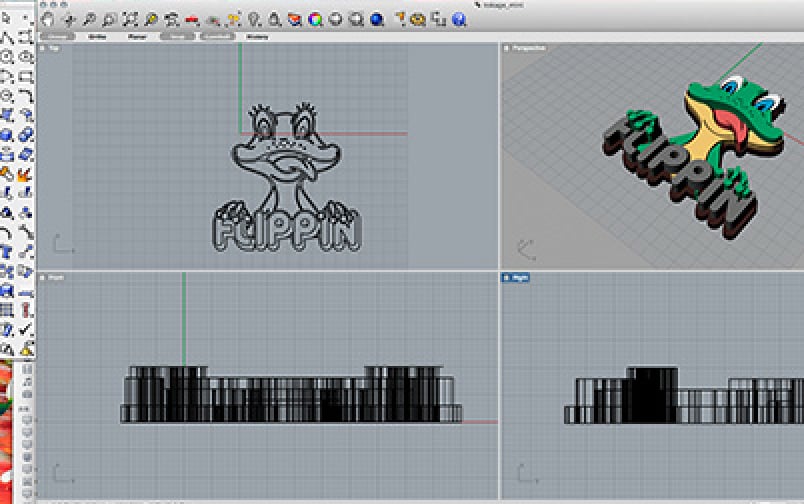Toggle Ortho mode on or off
804x504 pixels.
click(98, 36)
